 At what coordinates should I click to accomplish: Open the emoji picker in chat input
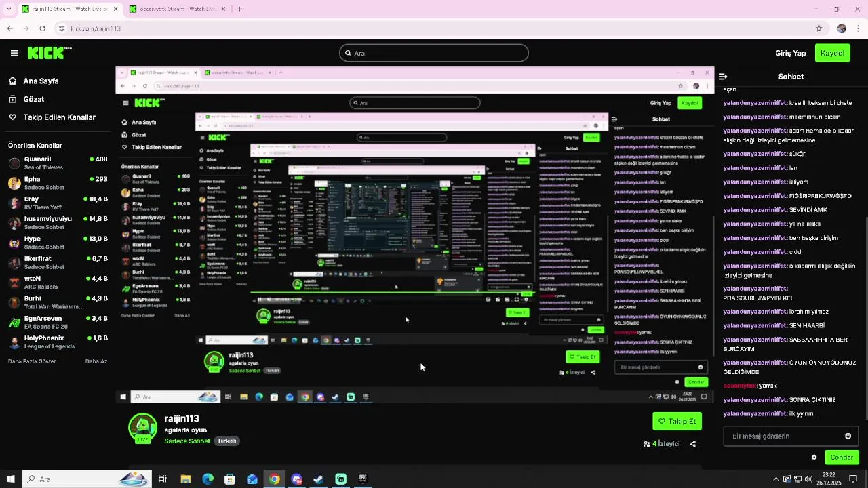click(848, 436)
